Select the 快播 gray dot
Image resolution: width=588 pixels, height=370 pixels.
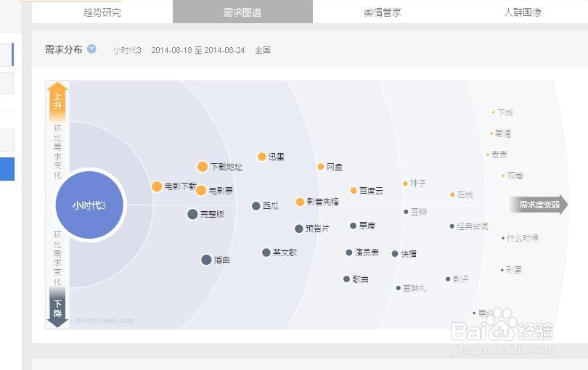(x=395, y=254)
